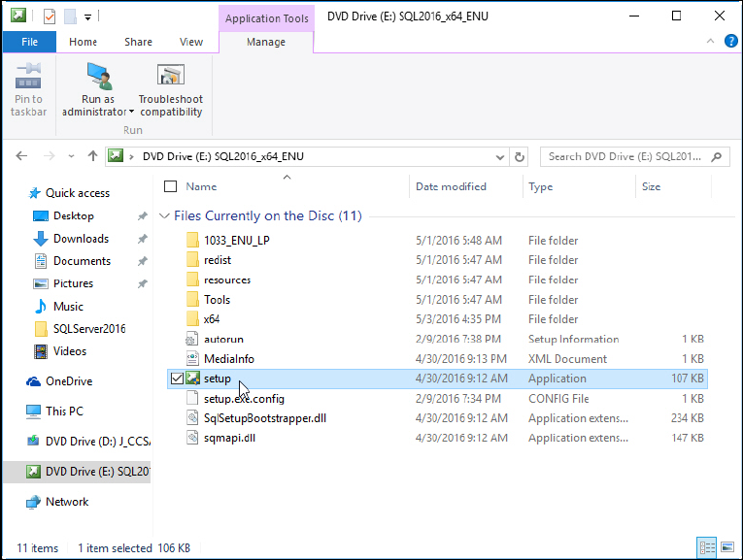Click the Properties quick access toolbar icon
Image resolution: width=743 pixels, height=560 pixels.
point(50,16)
